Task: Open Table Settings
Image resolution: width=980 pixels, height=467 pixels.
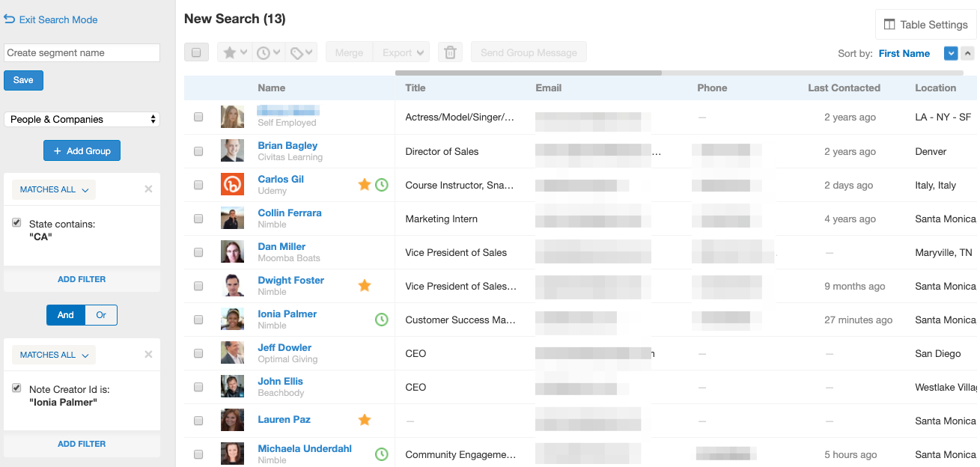Action: coord(925,24)
